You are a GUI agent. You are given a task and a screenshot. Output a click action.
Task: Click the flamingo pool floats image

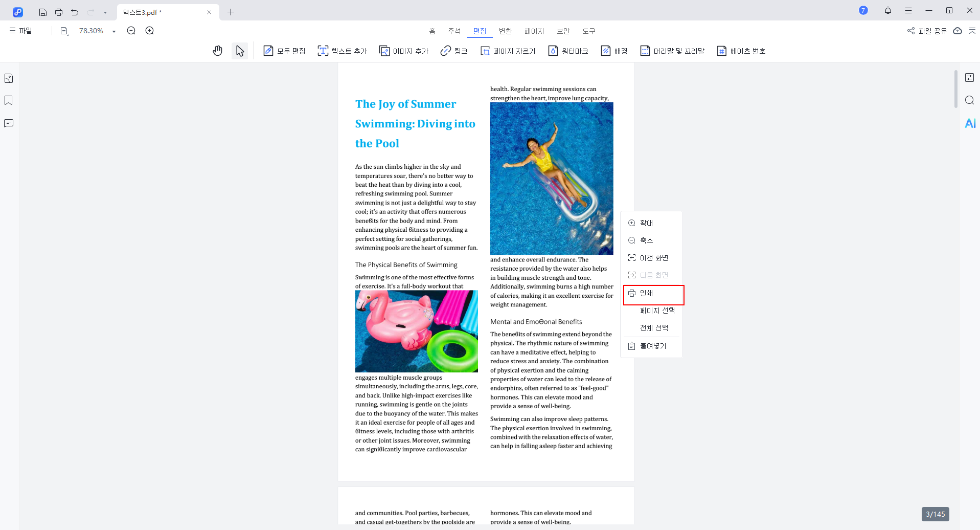[x=417, y=331]
